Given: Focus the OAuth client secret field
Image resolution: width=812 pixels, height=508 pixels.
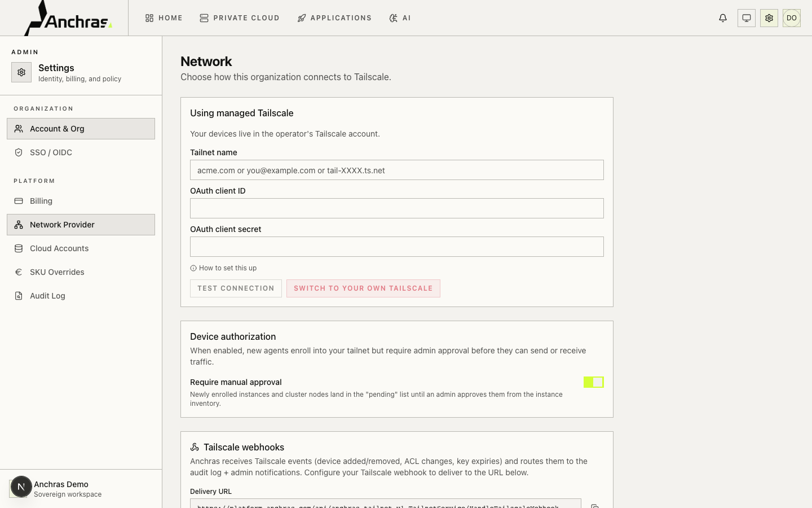Looking at the screenshot, I should 397,247.
